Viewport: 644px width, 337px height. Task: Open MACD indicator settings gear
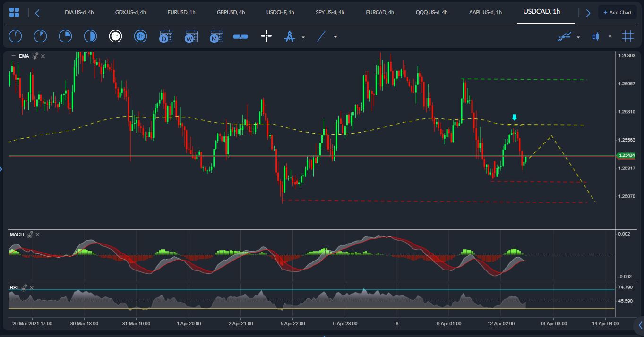(30, 234)
